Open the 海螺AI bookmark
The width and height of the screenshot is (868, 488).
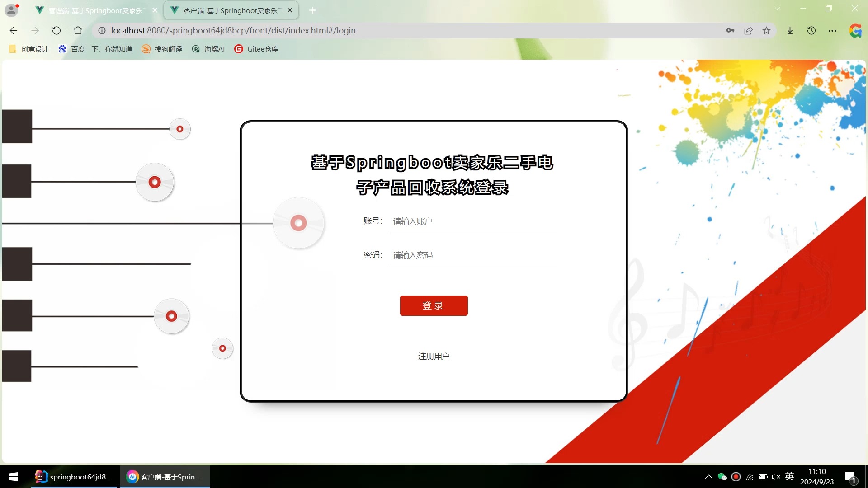(x=208, y=49)
